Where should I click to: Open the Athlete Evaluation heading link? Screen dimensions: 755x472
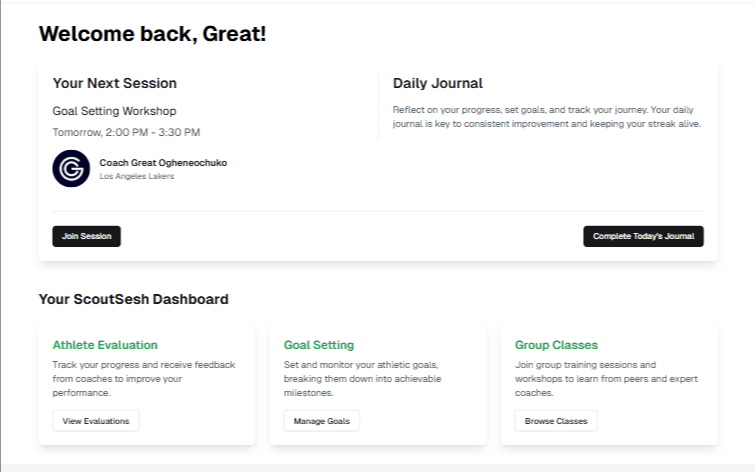tap(105, 345)
